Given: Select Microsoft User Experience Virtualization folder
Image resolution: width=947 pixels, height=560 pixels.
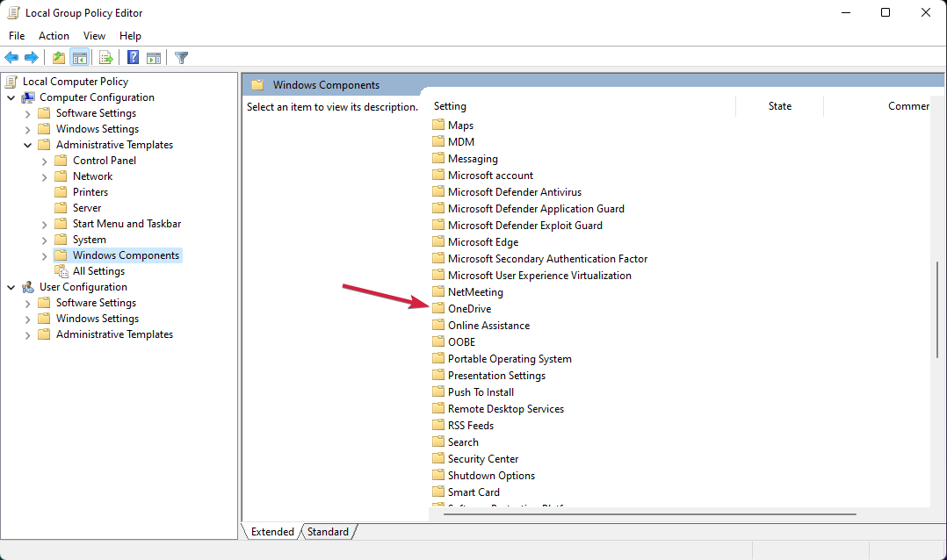Looking at the screenshot, I should pyautogui.click(x=539, y=276).
